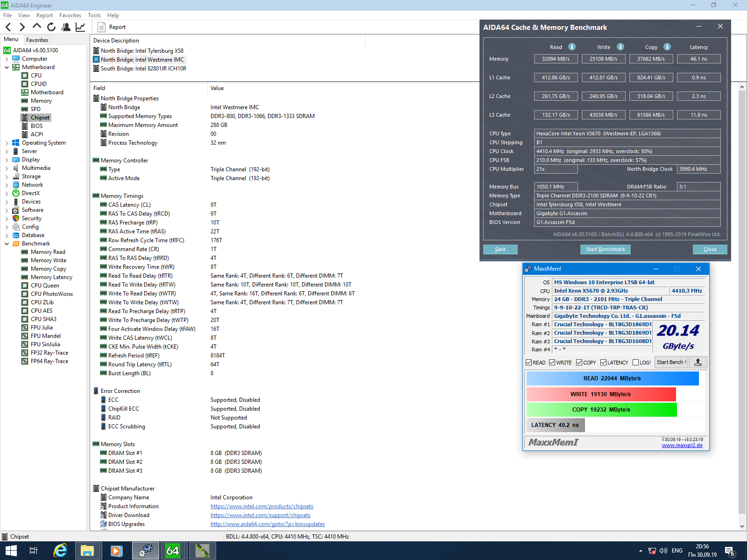This screenshot has width=747, height=560.
Task: Open the View menu
Action: tap(24, 15)
